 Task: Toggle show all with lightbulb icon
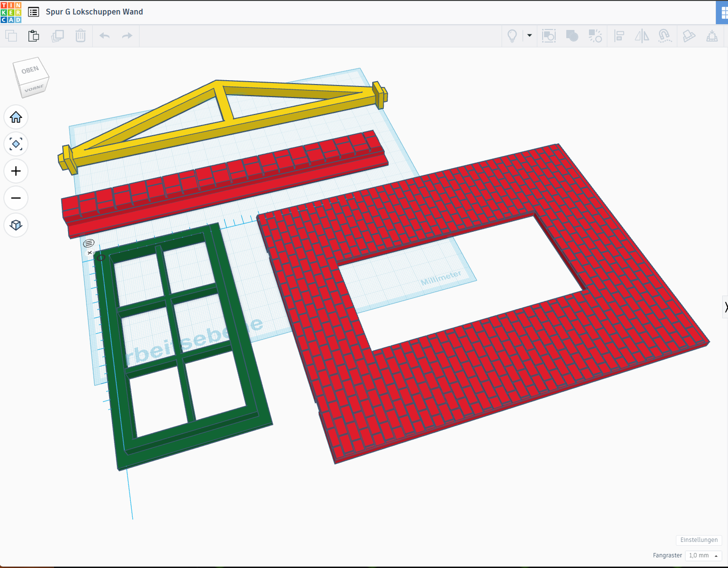[512, 36]
